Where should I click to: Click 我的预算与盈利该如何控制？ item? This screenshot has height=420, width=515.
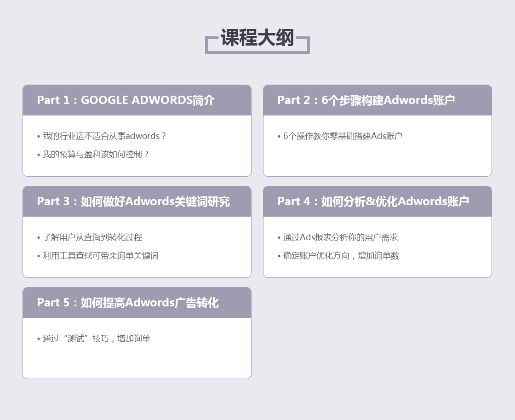[x=96, y=155]
